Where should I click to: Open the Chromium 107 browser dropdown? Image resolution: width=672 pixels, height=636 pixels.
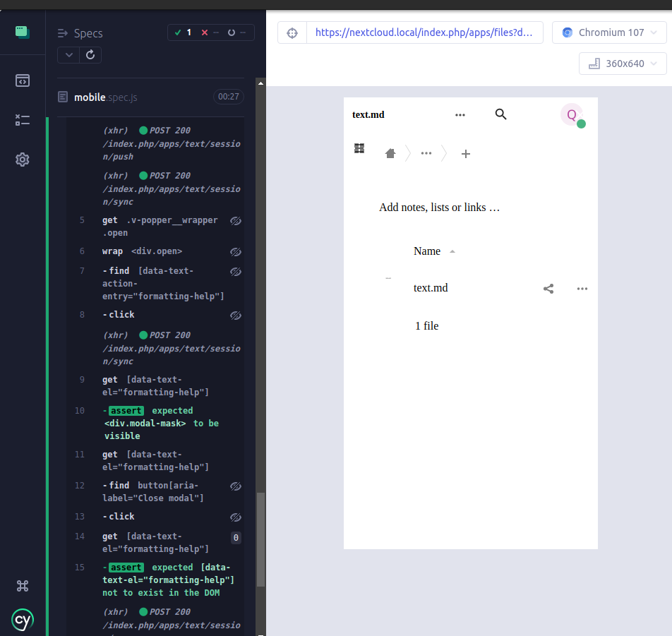click(x=608, y=32)
